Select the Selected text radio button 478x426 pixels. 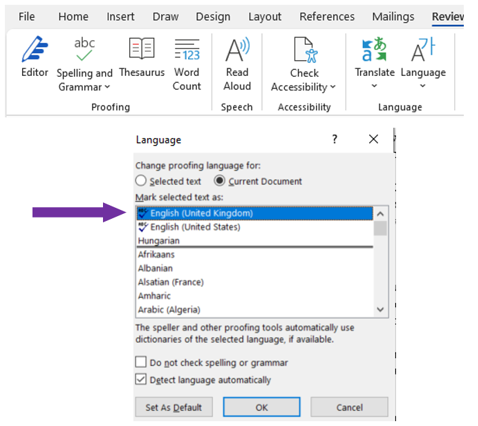coord(141,181)
